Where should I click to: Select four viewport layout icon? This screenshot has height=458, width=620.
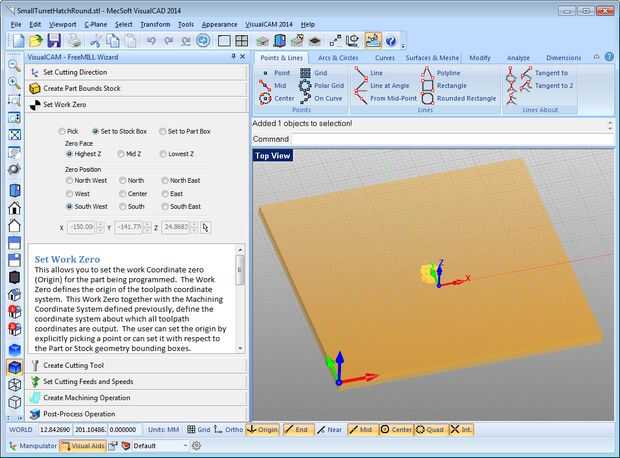click(241, 41)
